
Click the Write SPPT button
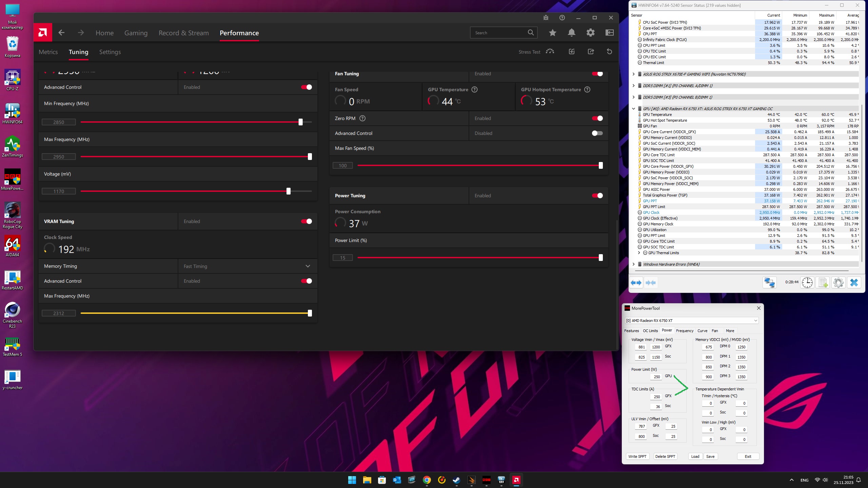click(x=637, y=456)
